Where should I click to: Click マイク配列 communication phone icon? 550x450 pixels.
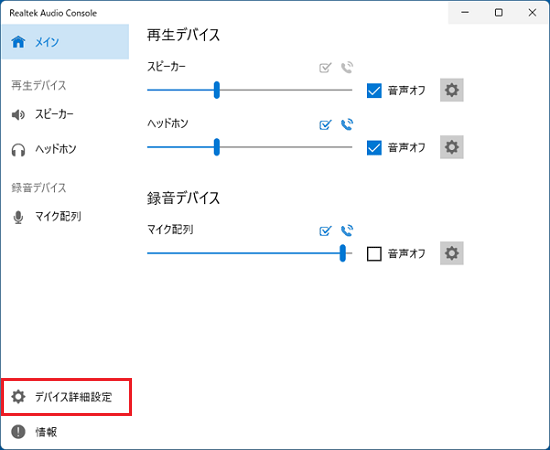[x=347, y=231]
